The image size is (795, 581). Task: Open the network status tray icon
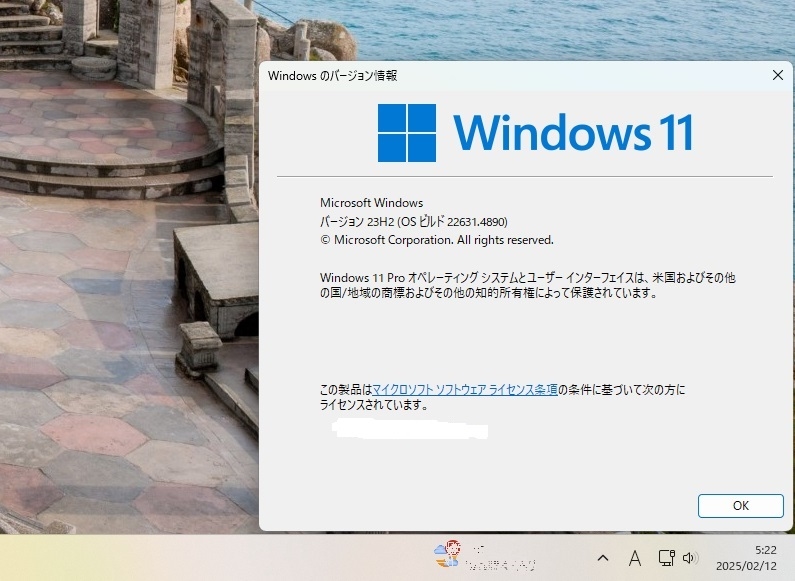coord(666,558)
